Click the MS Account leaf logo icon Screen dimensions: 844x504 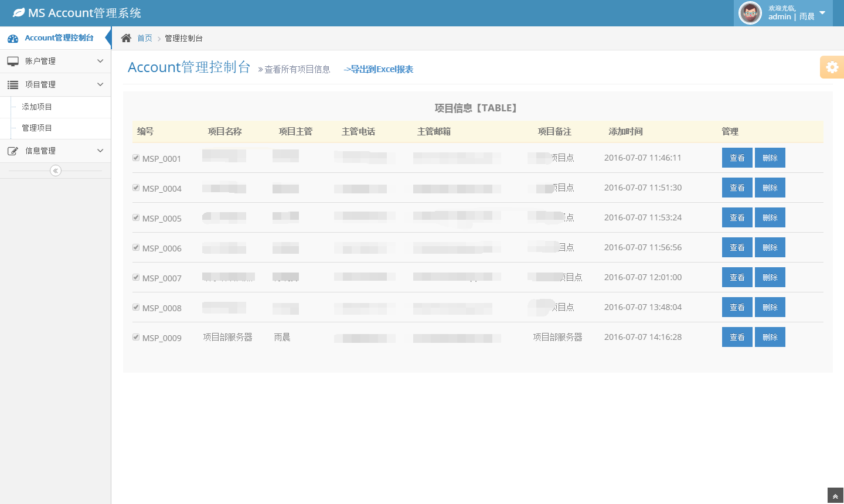[19, 12]
